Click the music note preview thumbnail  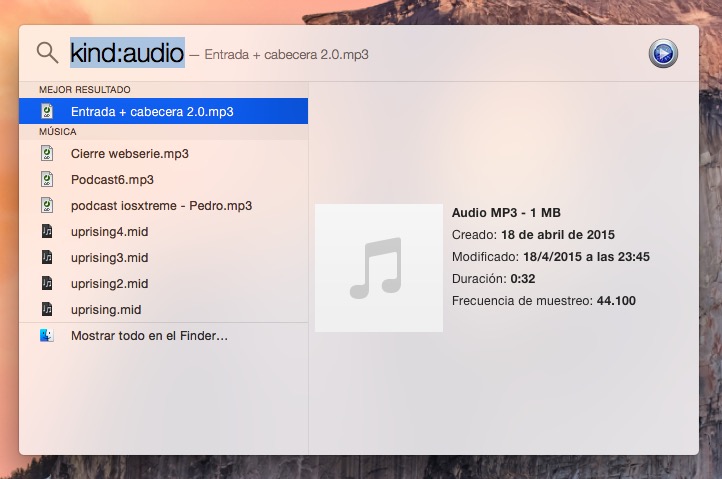tap(379, 268)
